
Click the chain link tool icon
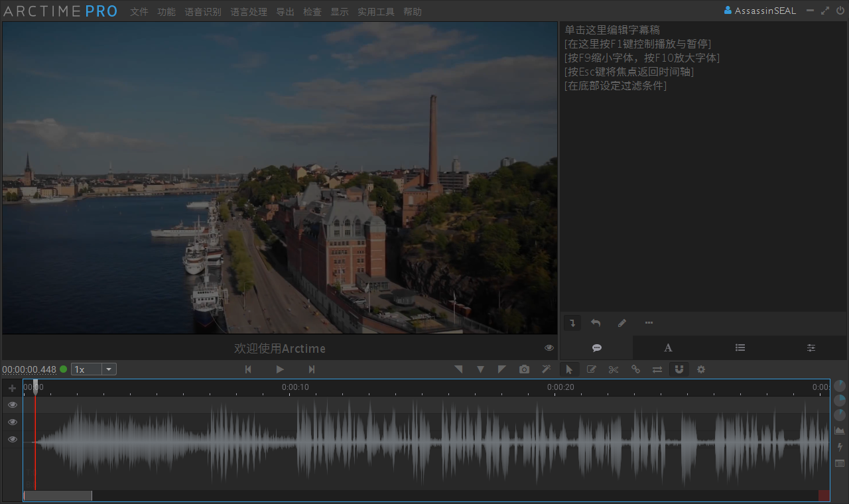pyautogui.click(x=635, y=369)
